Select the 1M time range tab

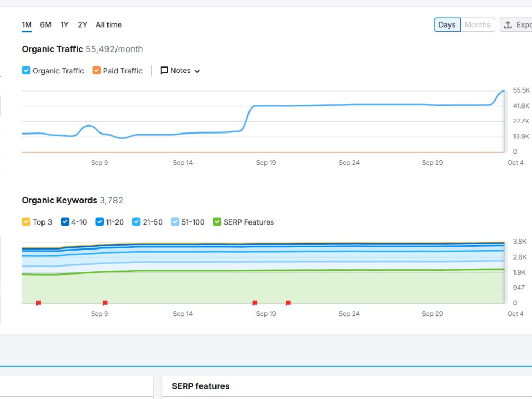click(27, 25)
